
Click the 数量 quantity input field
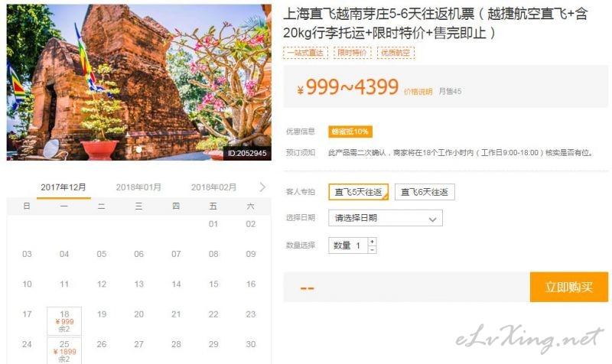[348, 245]
